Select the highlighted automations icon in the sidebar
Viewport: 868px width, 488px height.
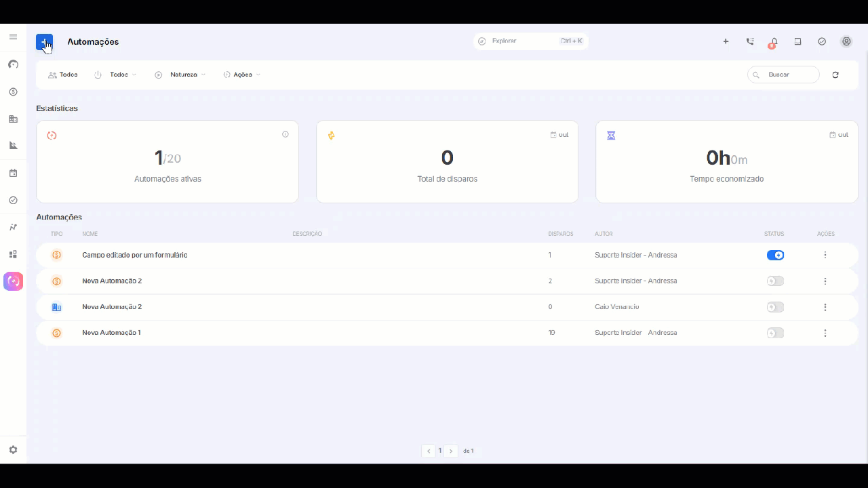click(x=13, y=281)
